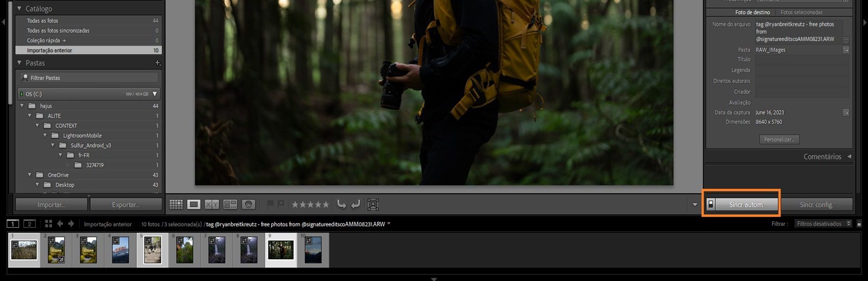Image resolution: width=868 pixels, height=281 pixels.
Task: Open Filtros desativados filter dropdown
Action: pyautogui.click(x=824, y=223)
